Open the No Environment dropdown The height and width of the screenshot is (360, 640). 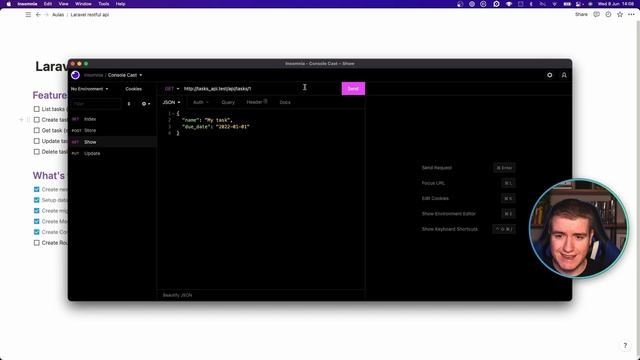pyautogui.click(x=90, y=89)
